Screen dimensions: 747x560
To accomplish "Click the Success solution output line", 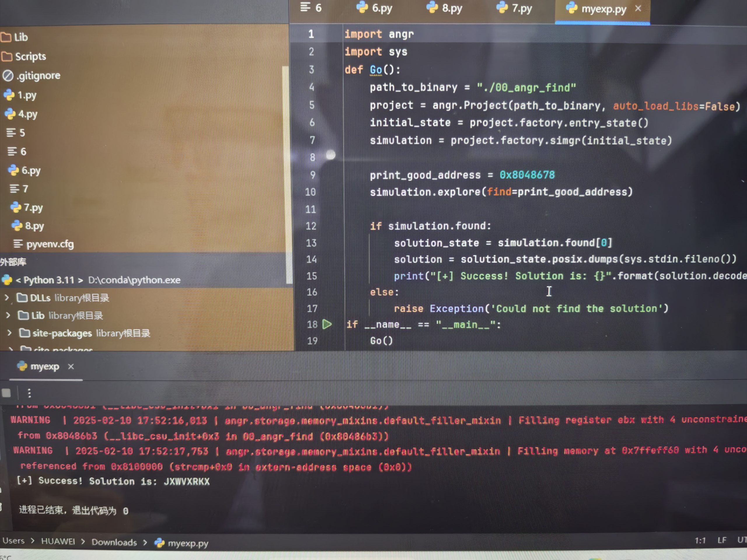I will coord(113,481).
